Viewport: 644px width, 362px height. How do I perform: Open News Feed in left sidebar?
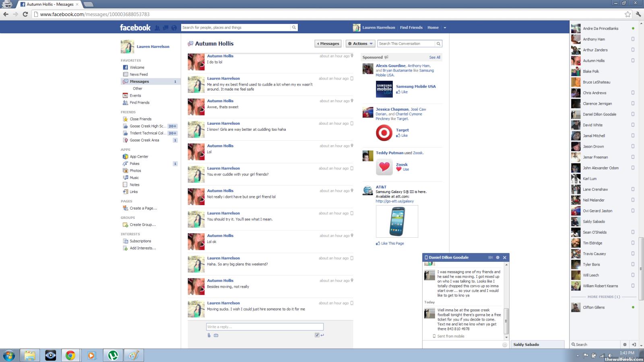tap(138, 74)
